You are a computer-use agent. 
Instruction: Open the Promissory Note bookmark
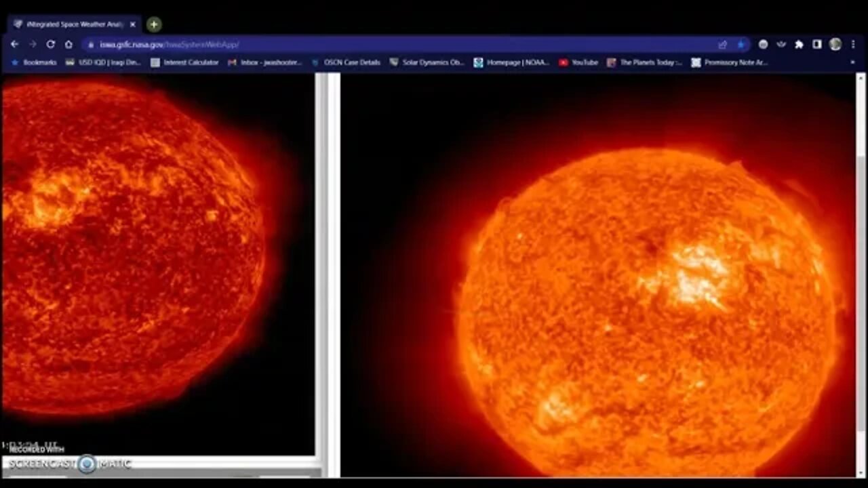tap(730, 62)
